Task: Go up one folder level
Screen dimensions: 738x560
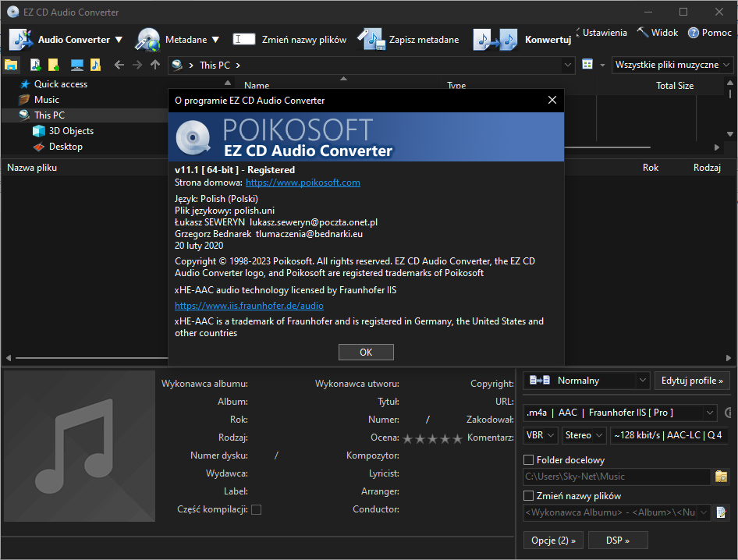Action: [x=155, y=65]
